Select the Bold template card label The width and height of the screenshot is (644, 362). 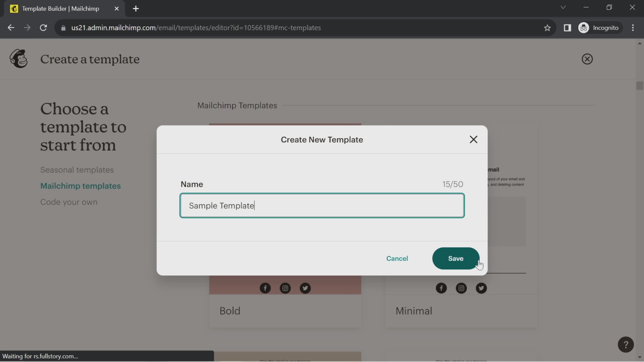coord(230,311)
